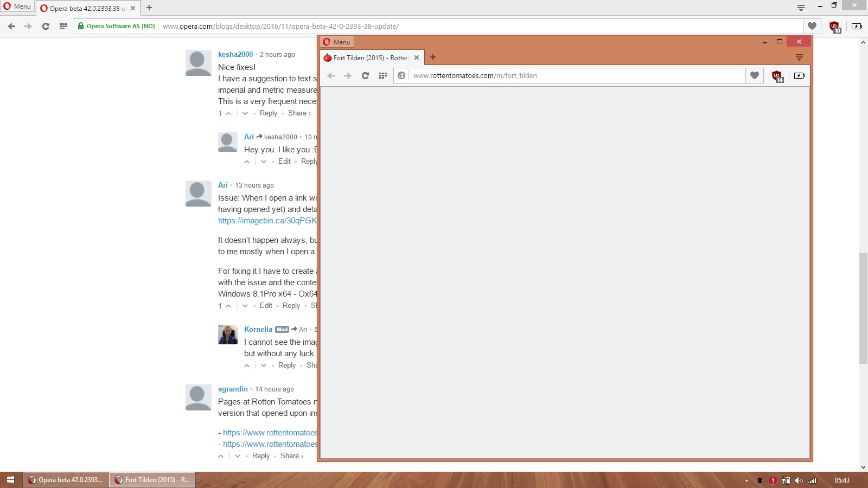
Task: Open the clock showing 05:43
Action: (x=842, y=480)
